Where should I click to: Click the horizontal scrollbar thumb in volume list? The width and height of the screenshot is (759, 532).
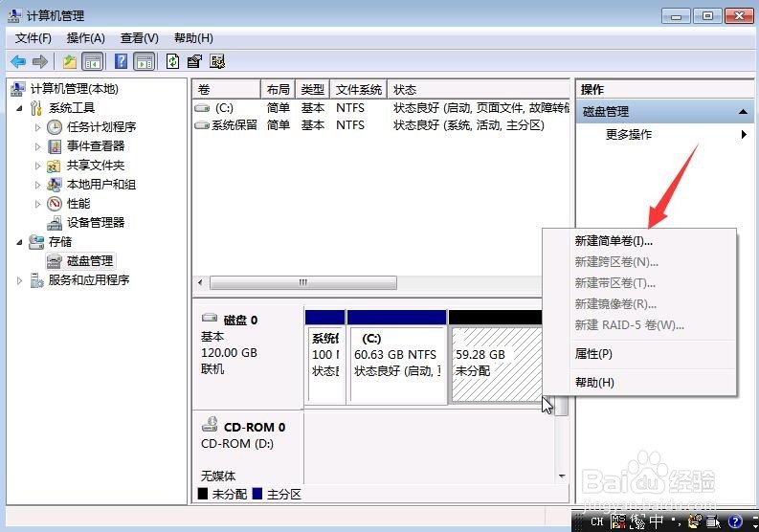(x=303, y=282)
